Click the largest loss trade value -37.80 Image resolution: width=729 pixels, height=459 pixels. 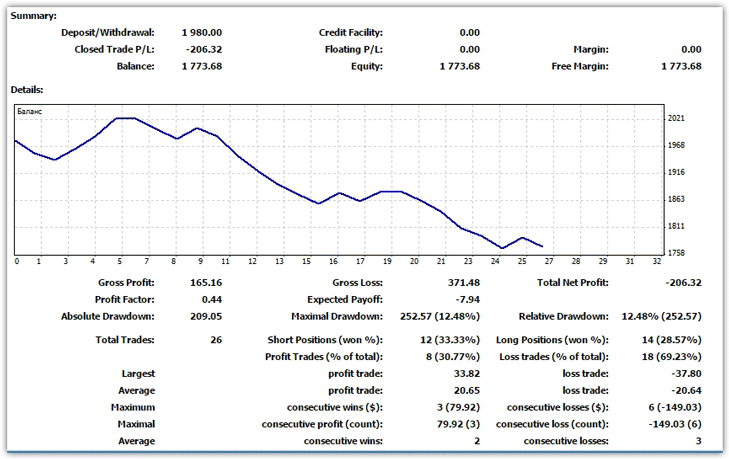pos(684,374)
